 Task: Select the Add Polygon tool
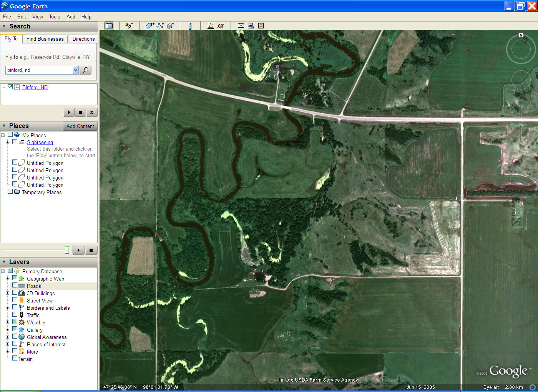tap(149, 26)
